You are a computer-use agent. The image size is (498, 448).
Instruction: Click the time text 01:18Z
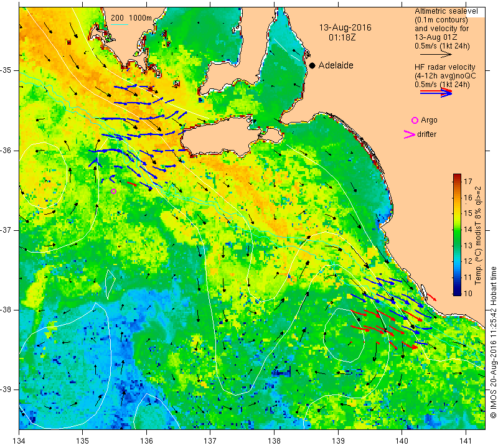pos(342,37)
